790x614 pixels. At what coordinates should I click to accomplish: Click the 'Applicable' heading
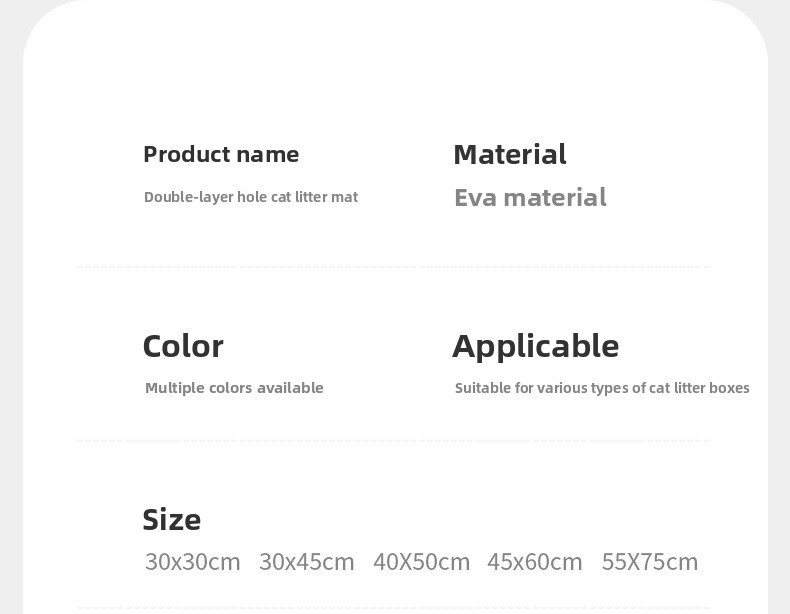click(x=536, y=346)
